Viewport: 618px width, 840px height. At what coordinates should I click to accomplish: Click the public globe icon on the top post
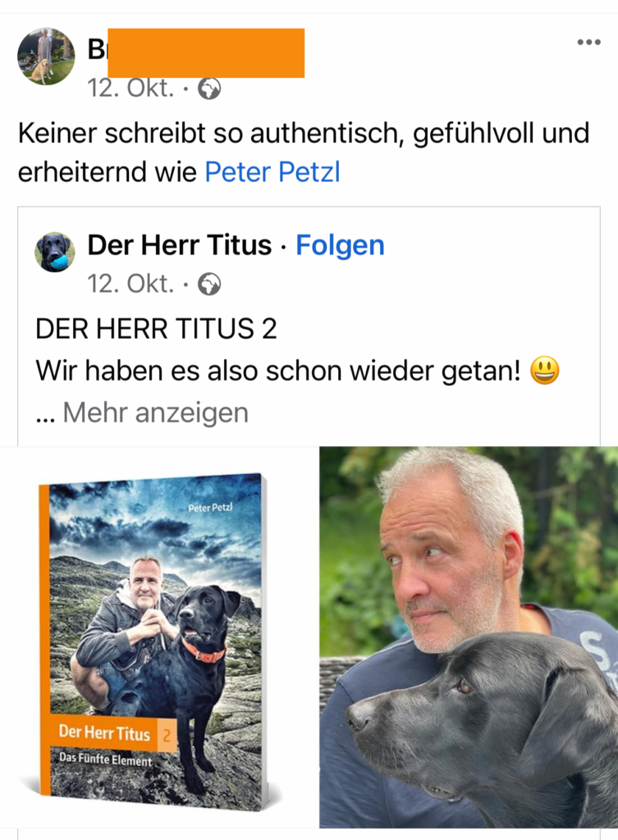point(209,89)
